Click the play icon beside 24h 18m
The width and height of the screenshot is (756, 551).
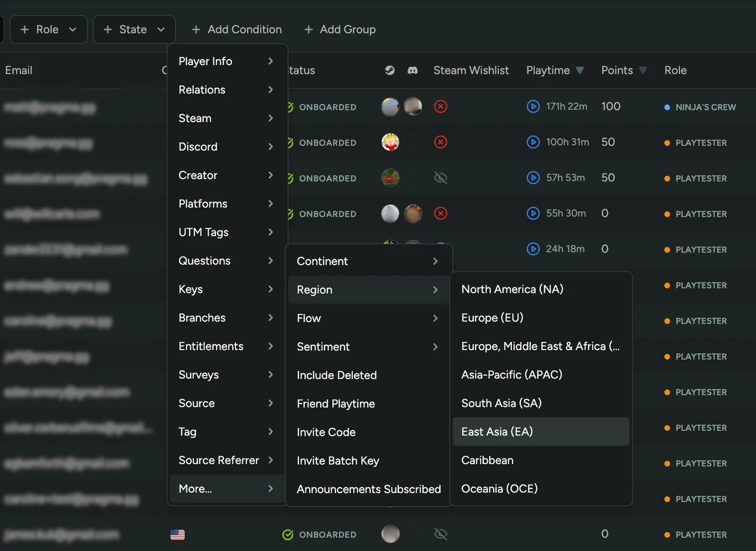533,249
